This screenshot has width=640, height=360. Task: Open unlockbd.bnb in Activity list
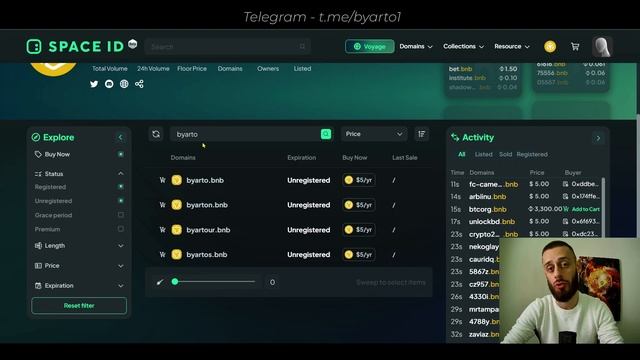click(492, 222)
